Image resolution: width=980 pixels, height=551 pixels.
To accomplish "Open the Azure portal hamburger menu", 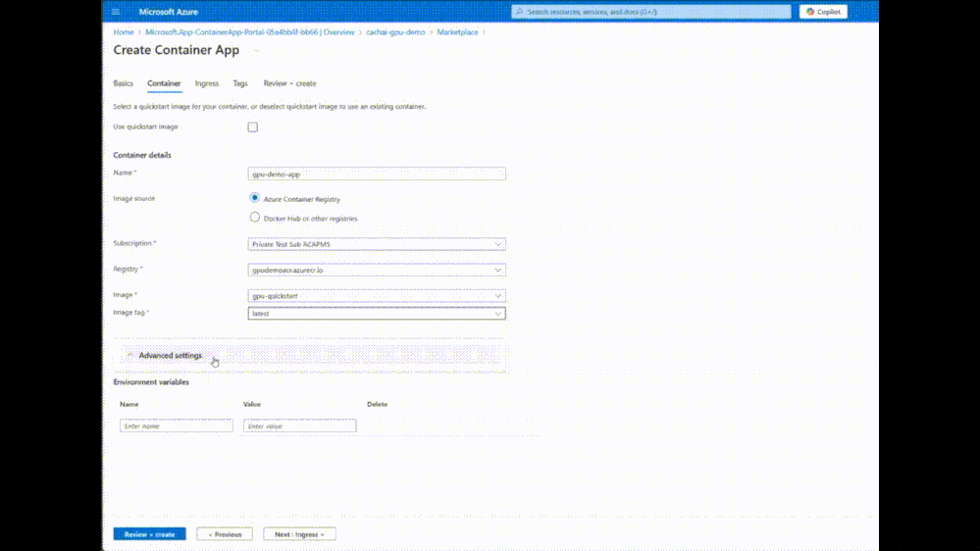I will coord(116,11).
